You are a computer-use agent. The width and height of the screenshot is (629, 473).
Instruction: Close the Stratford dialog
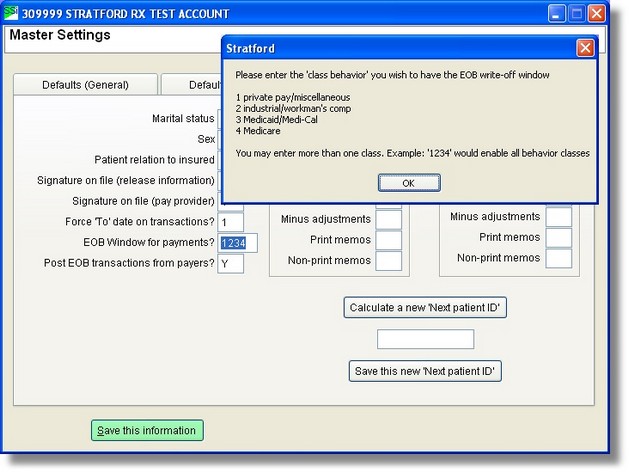click(x=585, y=48)
